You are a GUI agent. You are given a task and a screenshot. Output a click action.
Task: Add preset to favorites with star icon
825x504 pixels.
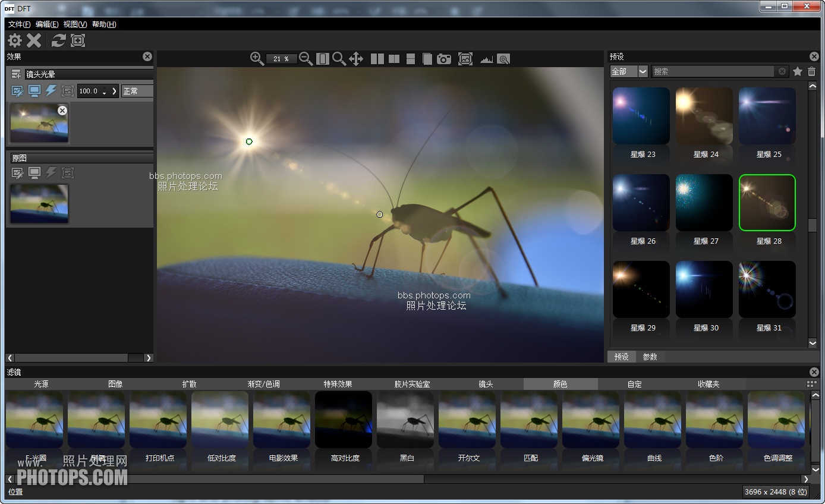tap(798, 71)
